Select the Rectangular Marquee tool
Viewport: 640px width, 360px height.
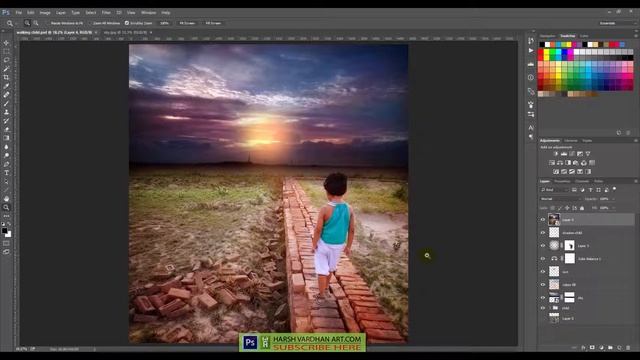click(x=6, y=51)
